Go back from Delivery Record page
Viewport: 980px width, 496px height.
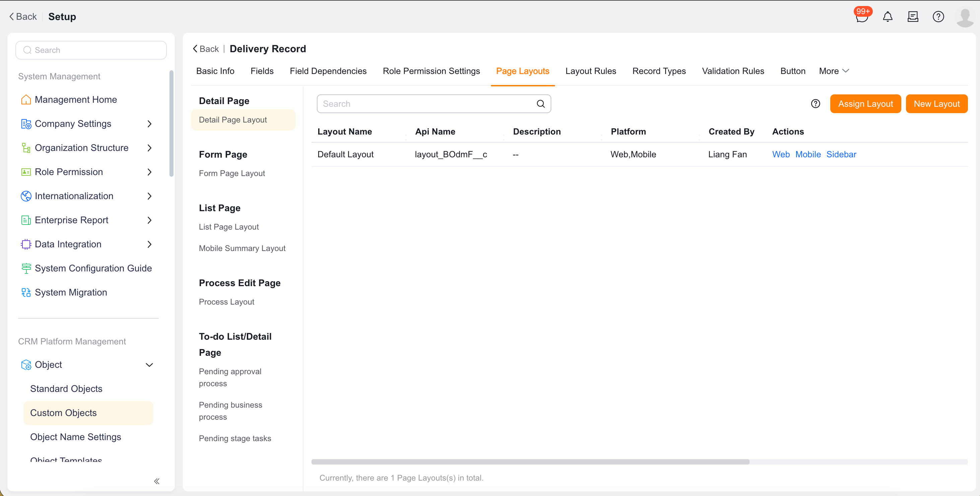tap(205, 49)
